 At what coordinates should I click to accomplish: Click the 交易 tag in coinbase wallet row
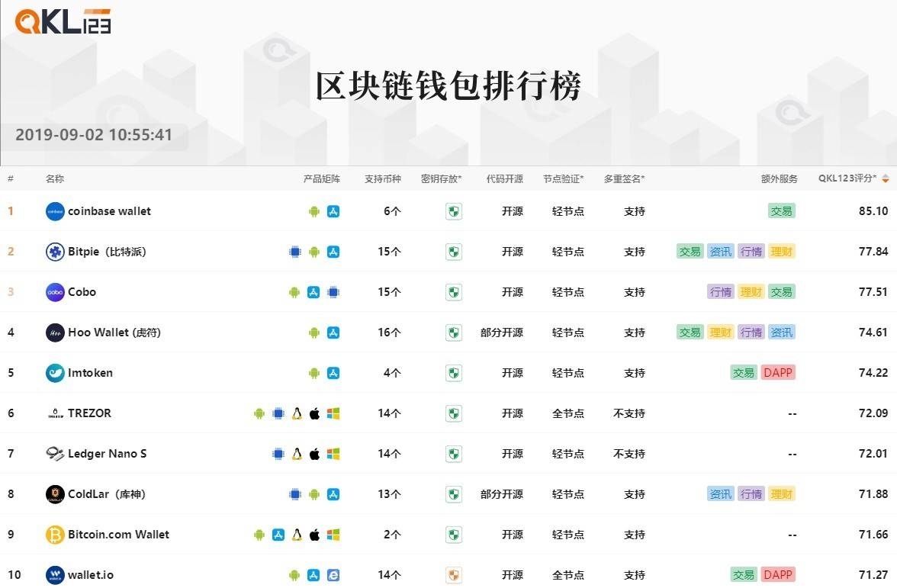(781, 211)
